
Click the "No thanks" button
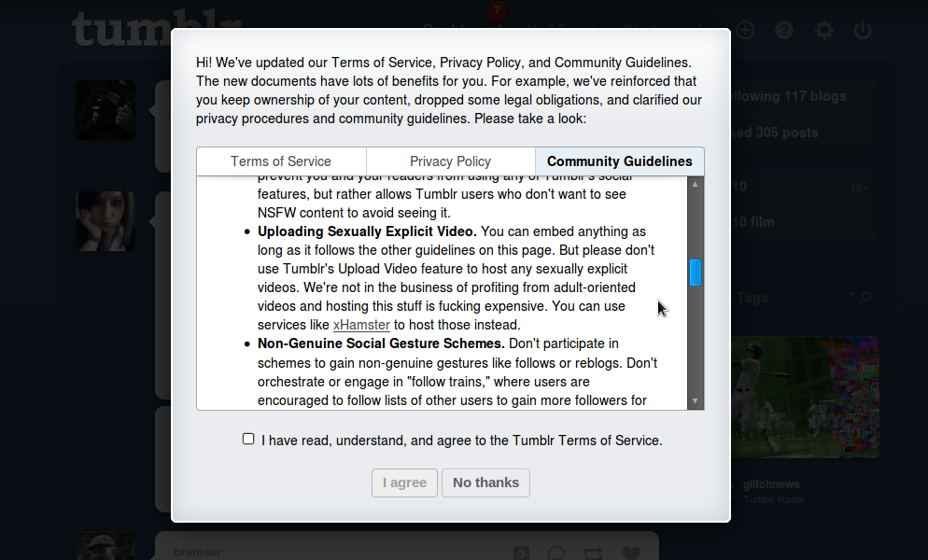485,483
